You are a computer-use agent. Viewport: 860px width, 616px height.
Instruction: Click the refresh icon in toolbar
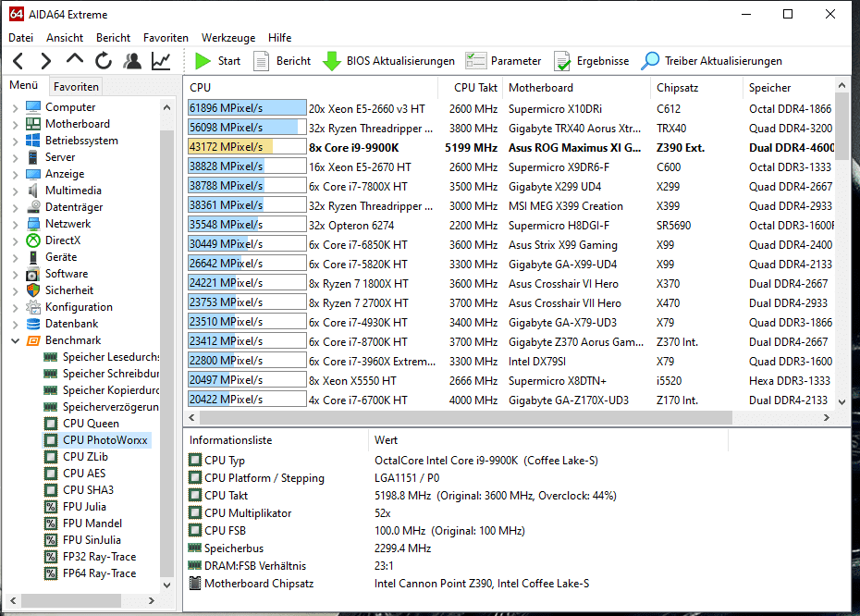pos(104,61)
